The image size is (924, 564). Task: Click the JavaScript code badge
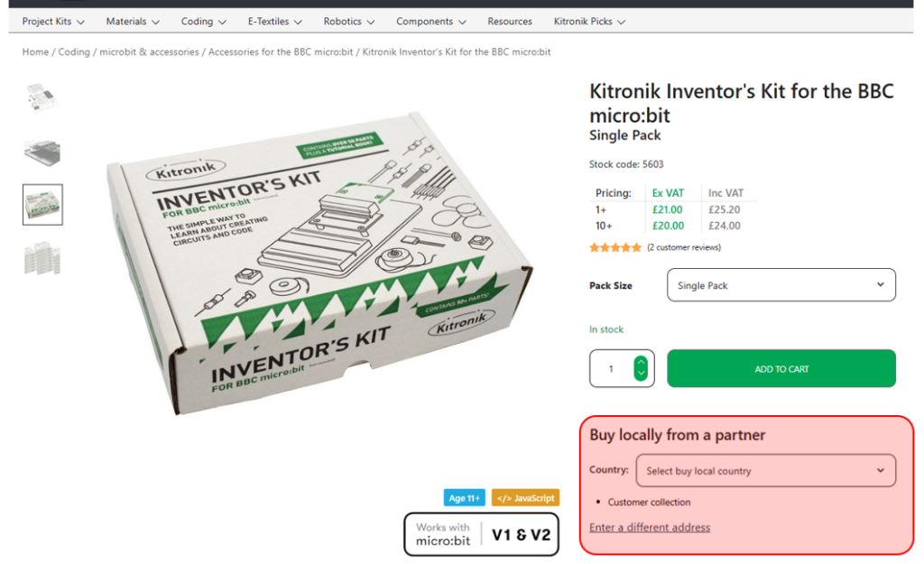point(525,498)
